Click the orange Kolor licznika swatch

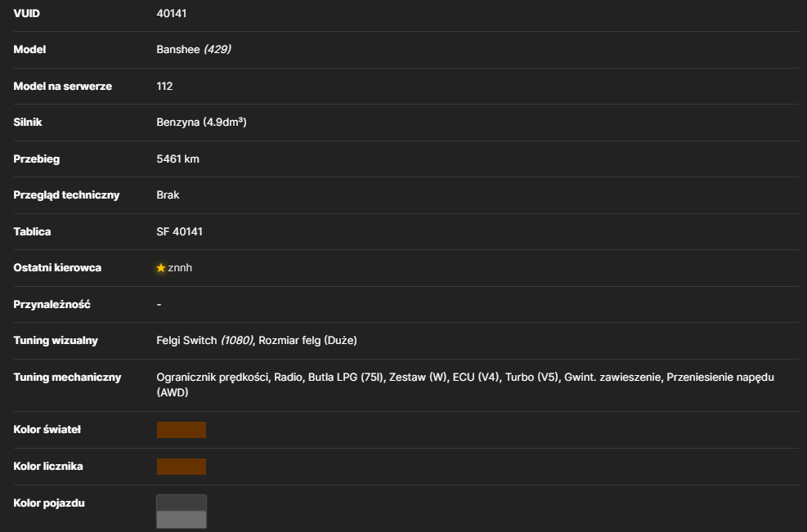(x=182, y=467)
